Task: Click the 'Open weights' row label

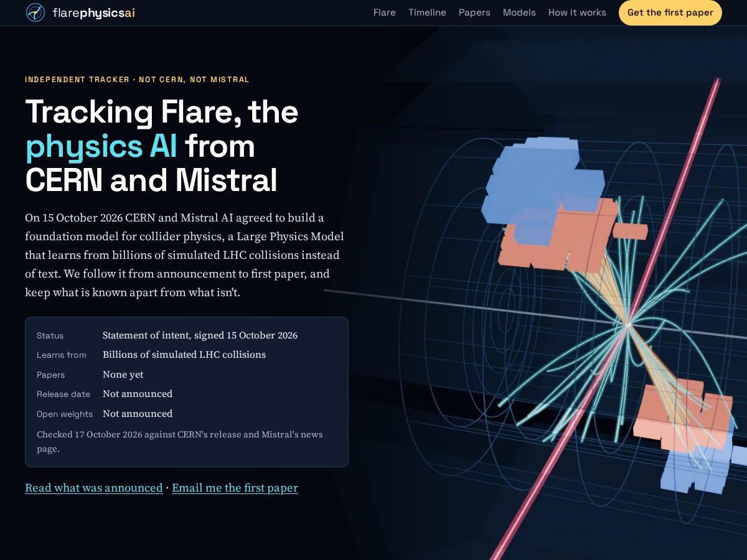Action: point(65,414)
